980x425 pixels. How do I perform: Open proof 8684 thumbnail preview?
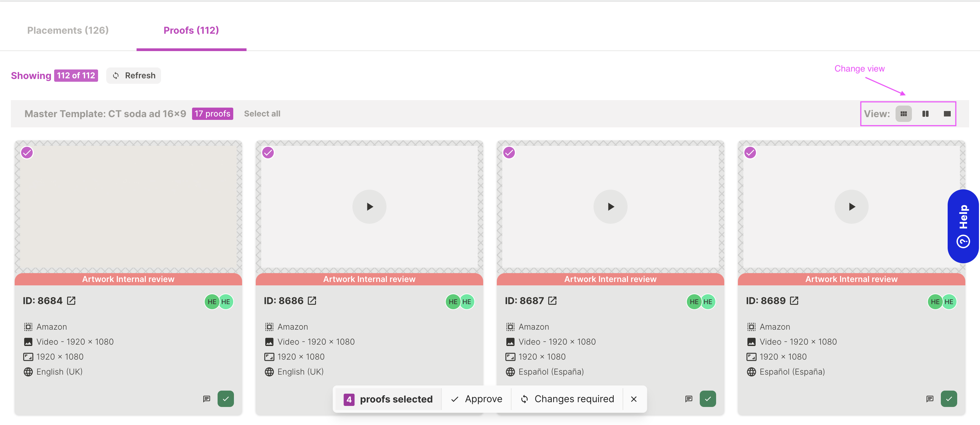pyautogui.click(x=128, y=207)
